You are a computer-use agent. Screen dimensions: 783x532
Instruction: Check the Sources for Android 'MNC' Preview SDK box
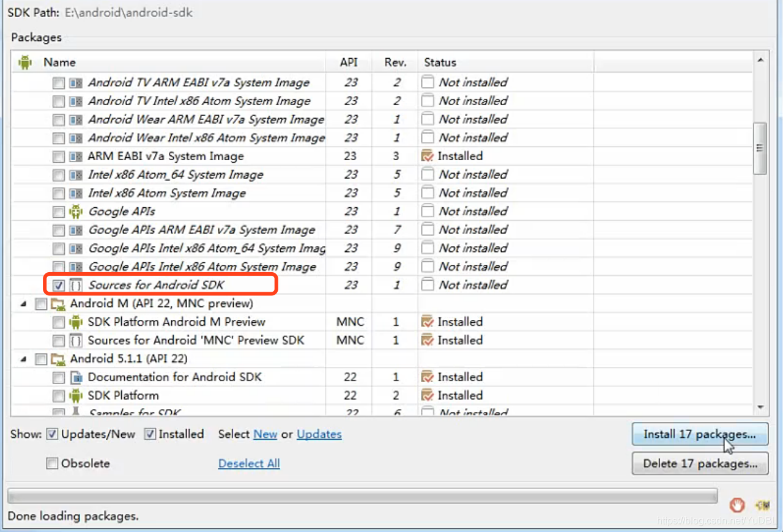click(x=58, y=341)
